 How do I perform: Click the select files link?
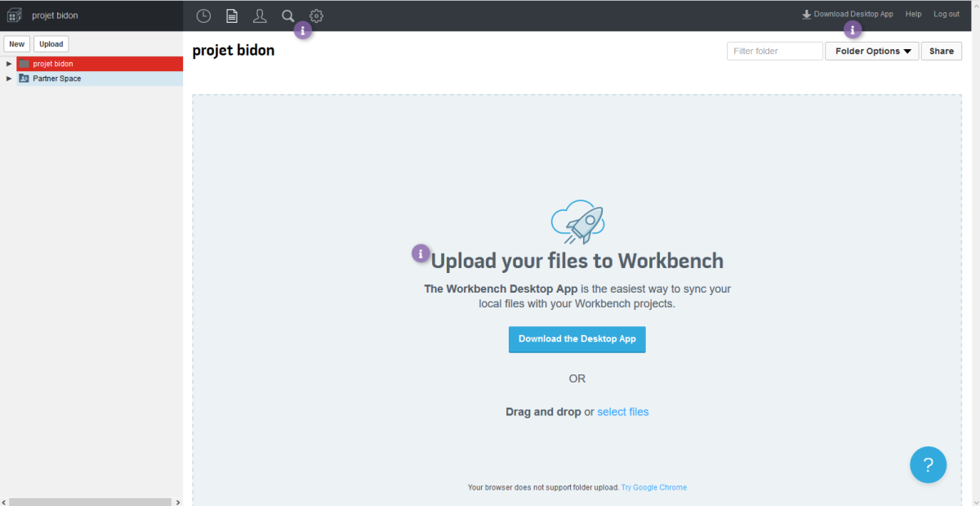tap(623, 412)
